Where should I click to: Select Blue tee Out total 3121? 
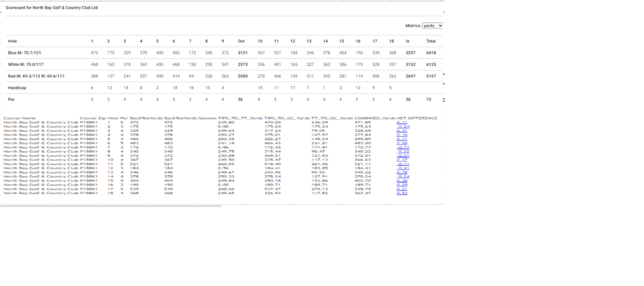pos(243,52)
